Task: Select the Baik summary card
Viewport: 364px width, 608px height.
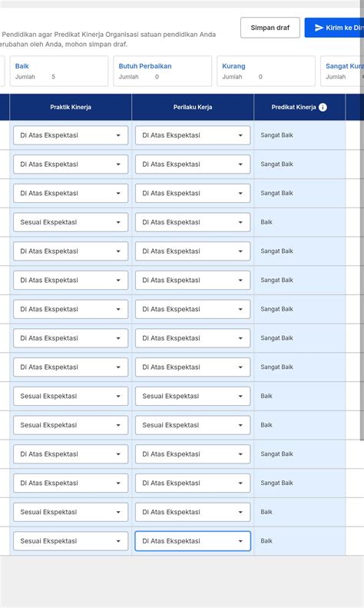Action: pyautogui.click(x=59, y=71)
